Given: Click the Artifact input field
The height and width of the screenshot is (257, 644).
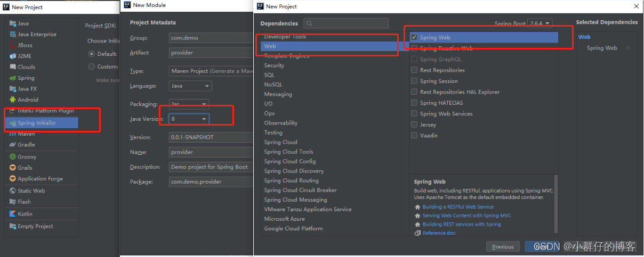Looking at the screenshot, I should tap(211, 53).
